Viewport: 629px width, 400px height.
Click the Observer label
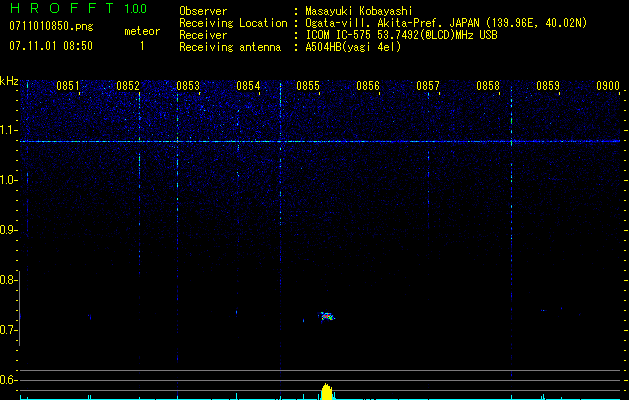[203, 11]
